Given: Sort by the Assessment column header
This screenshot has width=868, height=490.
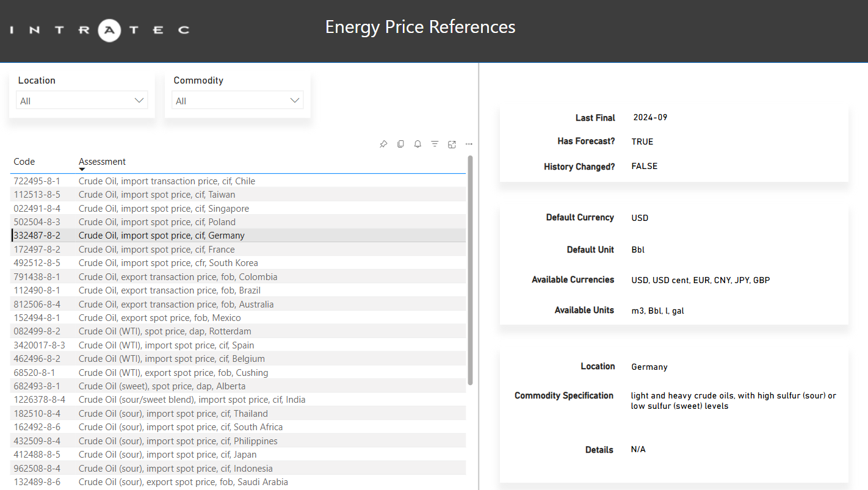Looking at the screenshot, I should (102, 162).
